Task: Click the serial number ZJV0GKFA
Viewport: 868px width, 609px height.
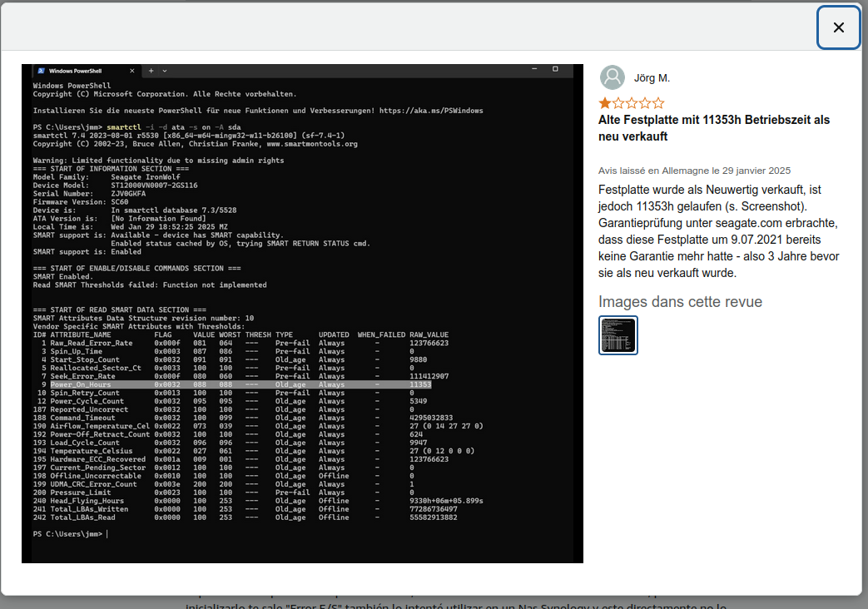Action: pyautogui.click(x=128, y=194)
